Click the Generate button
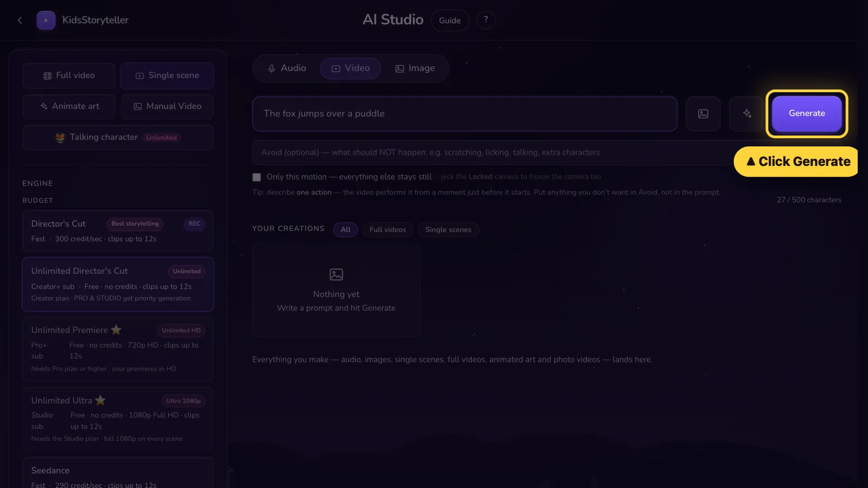The image size is (868, 488). 807,113
